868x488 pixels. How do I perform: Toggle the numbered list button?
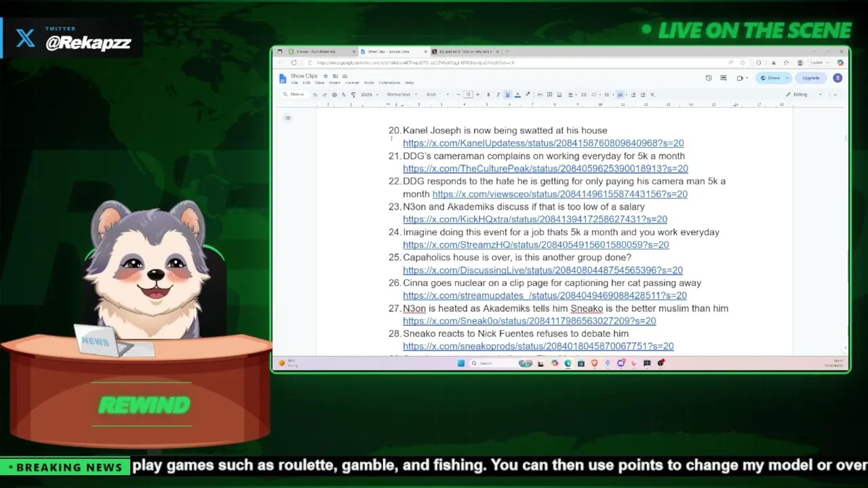pos(620,95)
